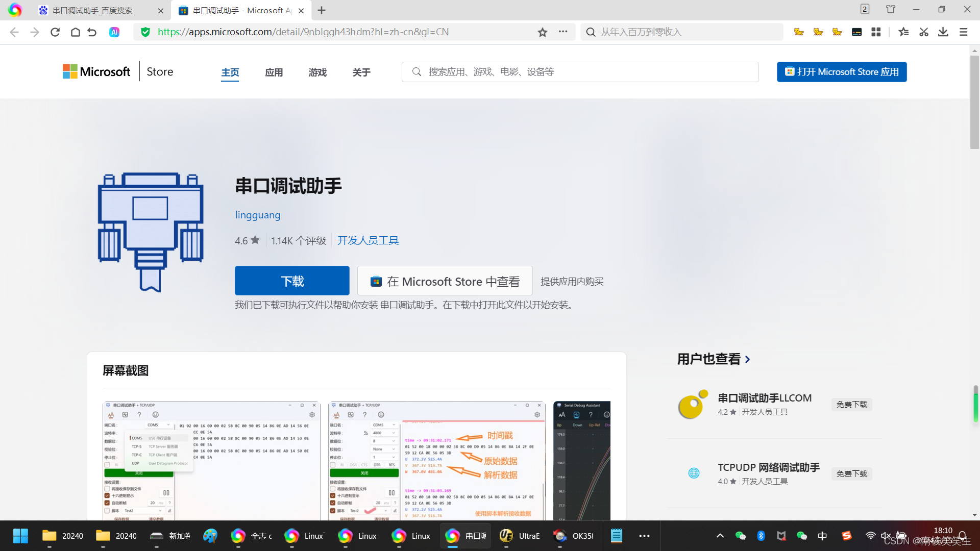
Task: Click the store search input field
Action: (x=580, y=72)
